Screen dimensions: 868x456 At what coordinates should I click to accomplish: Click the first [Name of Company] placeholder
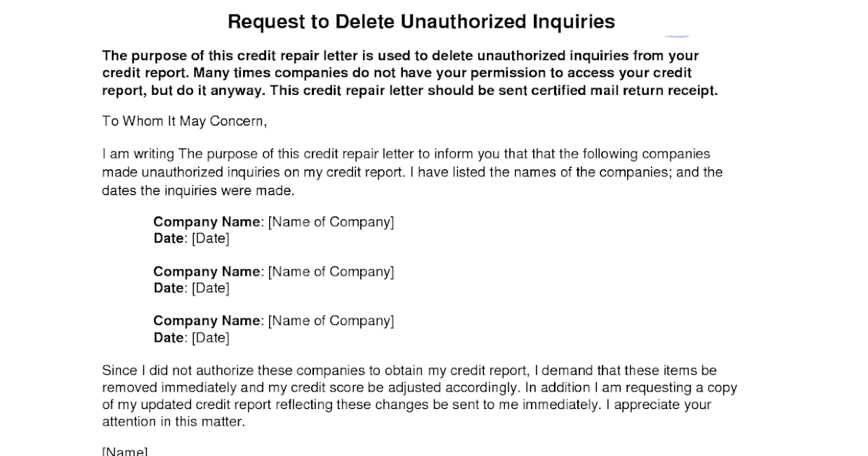pos(331,222)
